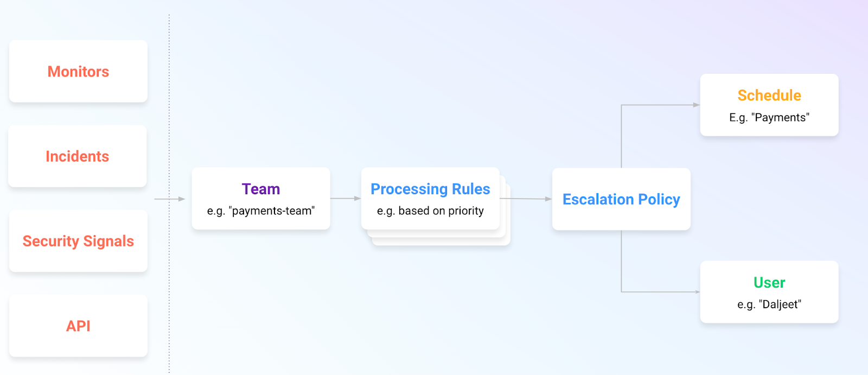
Task: Select the Incidents source box
Action: pyautogui.click(x=78, y=156)
